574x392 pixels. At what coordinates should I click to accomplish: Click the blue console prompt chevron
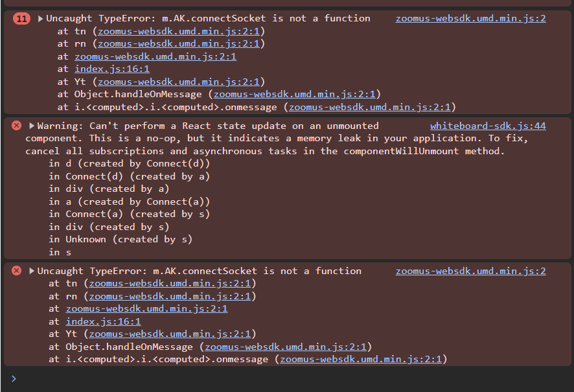click(x=14, y=379)
